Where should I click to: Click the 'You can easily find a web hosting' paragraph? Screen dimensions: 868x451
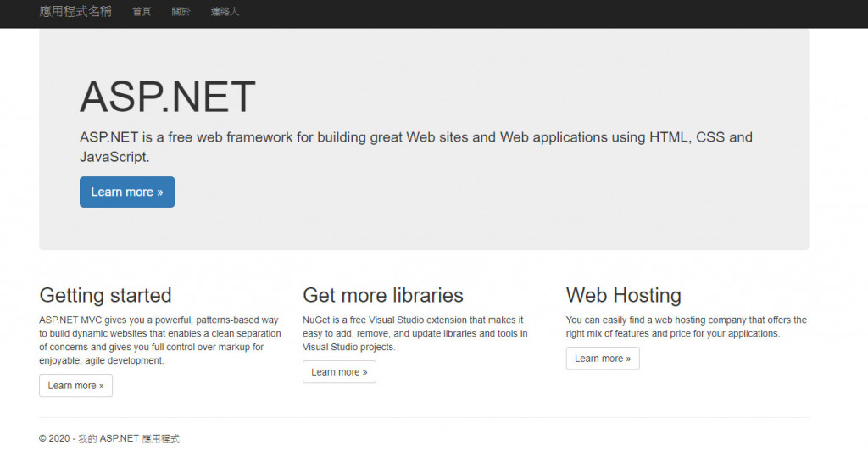click(687, 326)
